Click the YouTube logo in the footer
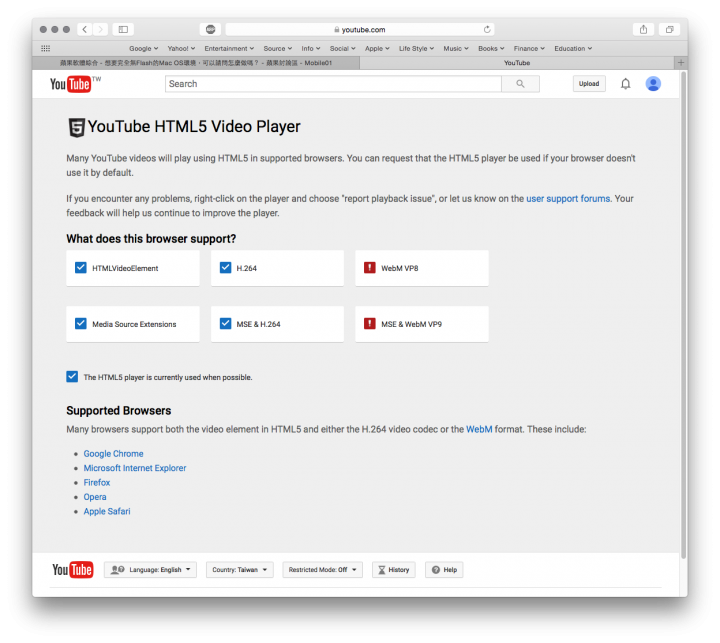This screenshot has height=643, width=720. pos(73,570)
